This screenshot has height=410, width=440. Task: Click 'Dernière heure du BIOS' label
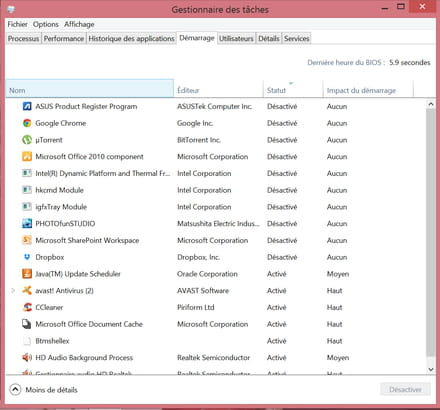click(x=346, y=62)
